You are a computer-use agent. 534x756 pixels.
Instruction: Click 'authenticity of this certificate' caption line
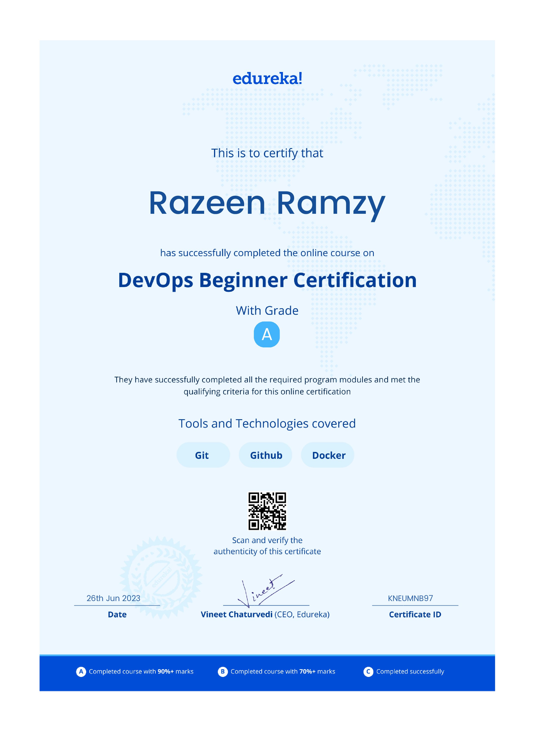[x=267, y=551]
